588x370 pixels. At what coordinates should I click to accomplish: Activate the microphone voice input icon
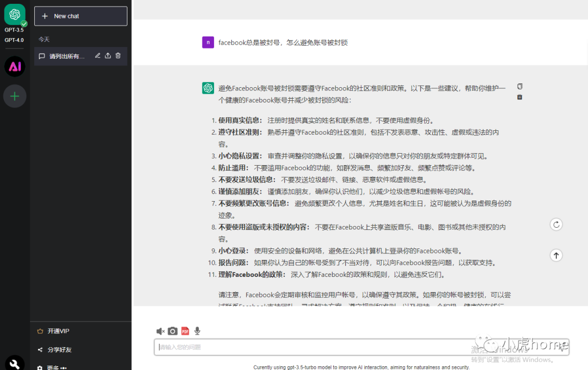(197, 331)
